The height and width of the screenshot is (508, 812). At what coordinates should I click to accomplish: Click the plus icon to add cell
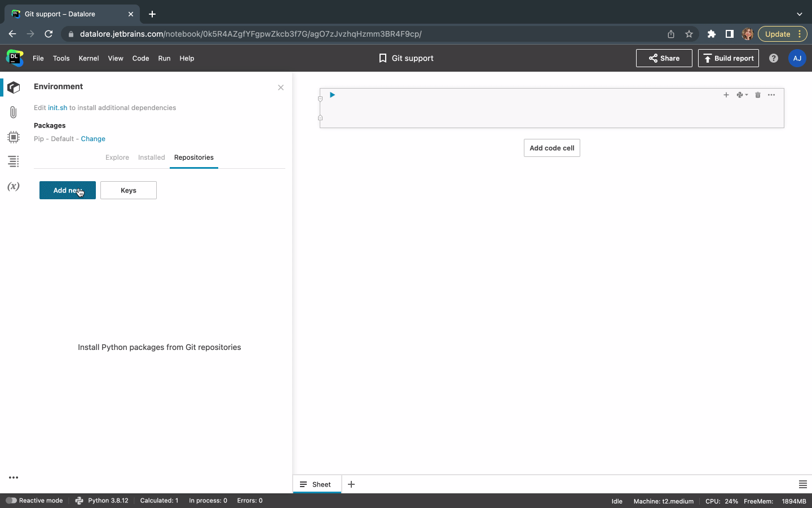726,95
